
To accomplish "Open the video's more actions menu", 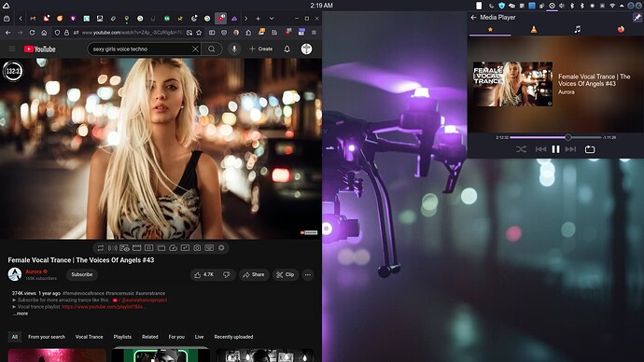I will pos(308,274).
